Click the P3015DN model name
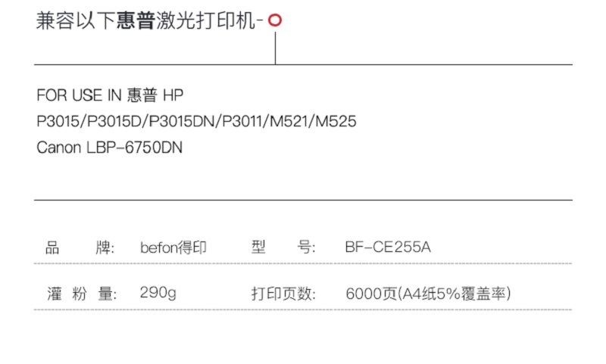This screenshot has height=364, width=606. tap(182, 122)
